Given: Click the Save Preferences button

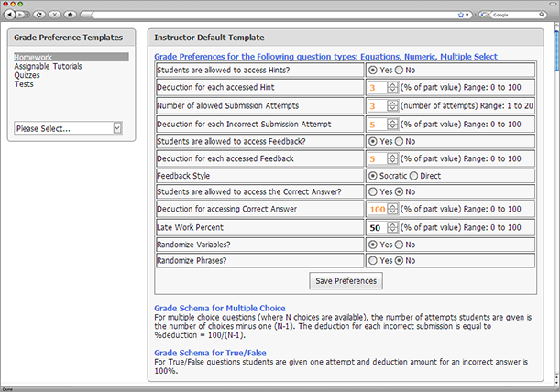Looking at the screenshot, I should click(346, 281).
